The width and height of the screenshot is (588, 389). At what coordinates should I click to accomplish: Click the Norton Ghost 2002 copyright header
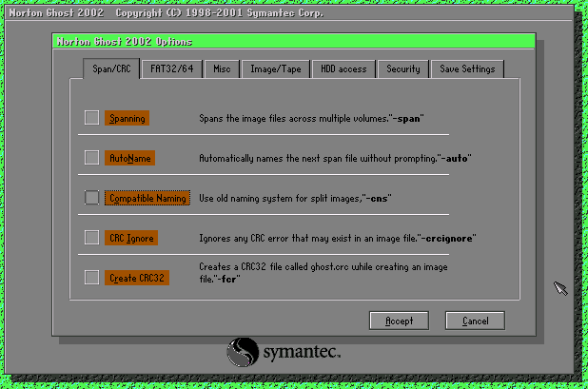(167, 13)
